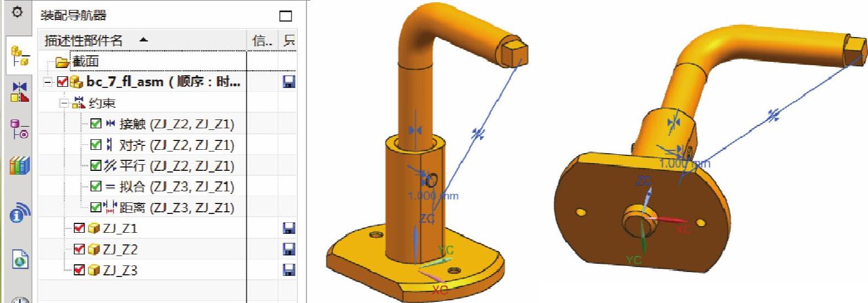
Task: Open the HD3D Tools info icon
Action: point(19,212)
